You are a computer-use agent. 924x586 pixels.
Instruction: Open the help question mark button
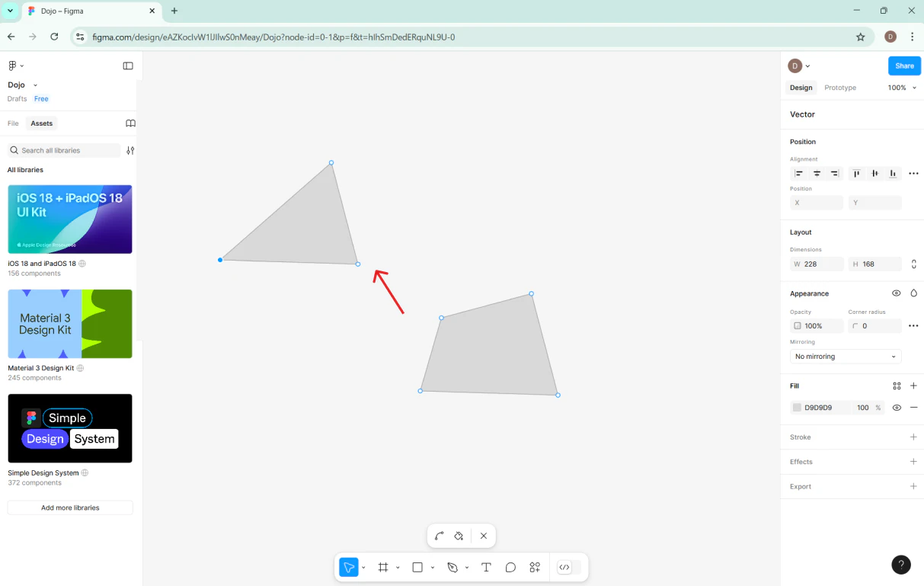(x=901, y=565)
